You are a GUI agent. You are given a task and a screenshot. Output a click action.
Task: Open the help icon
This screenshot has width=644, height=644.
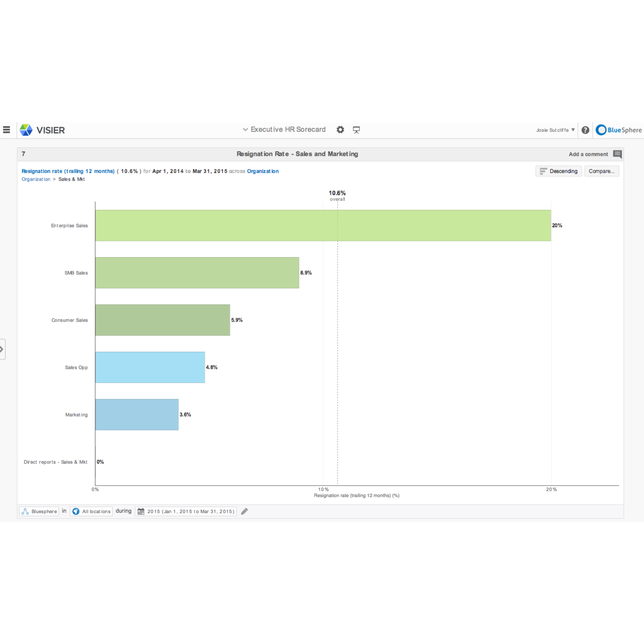coord(585,130)
